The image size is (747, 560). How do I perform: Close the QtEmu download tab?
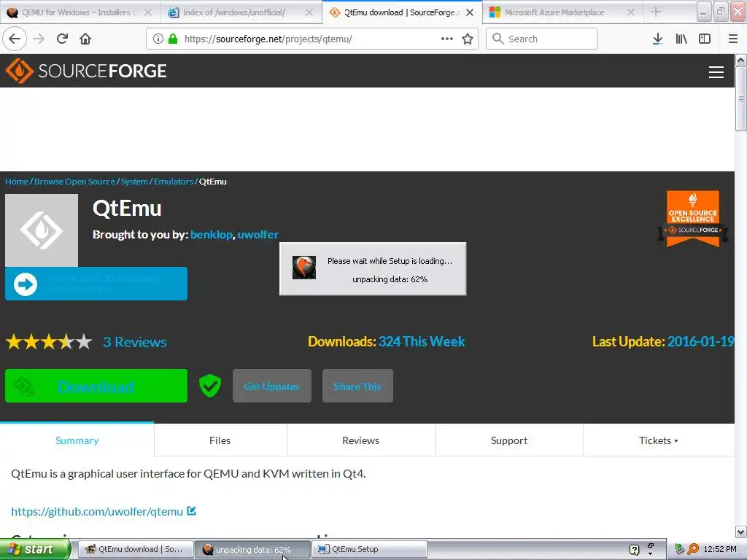click(470, 12)
